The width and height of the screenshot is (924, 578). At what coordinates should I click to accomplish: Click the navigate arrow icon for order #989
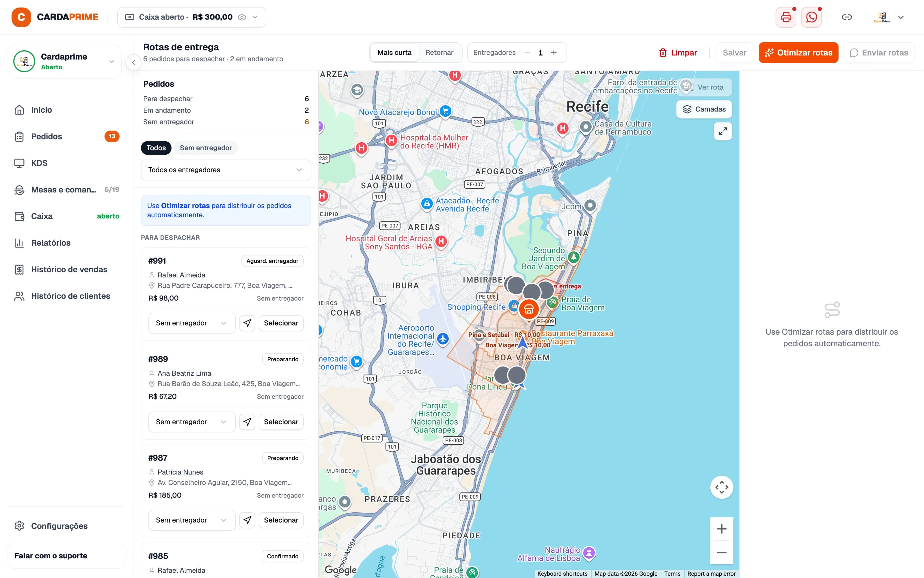coord(247,422)
